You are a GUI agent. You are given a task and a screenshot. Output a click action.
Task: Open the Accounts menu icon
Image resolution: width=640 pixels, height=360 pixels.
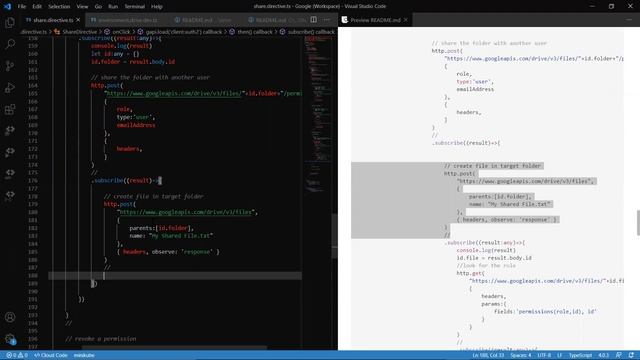pyautogui.click(x=10, y=317)
